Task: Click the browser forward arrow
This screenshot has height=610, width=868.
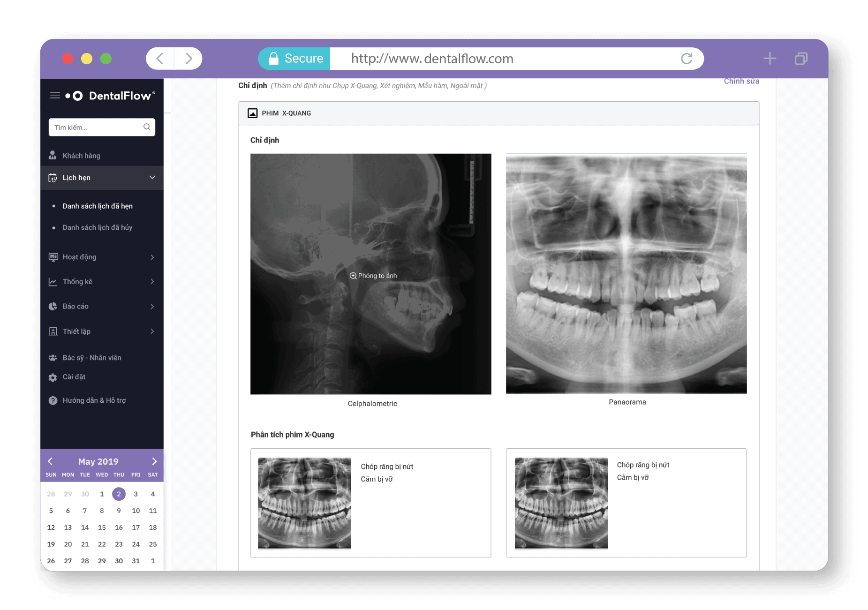Action: 189,59
